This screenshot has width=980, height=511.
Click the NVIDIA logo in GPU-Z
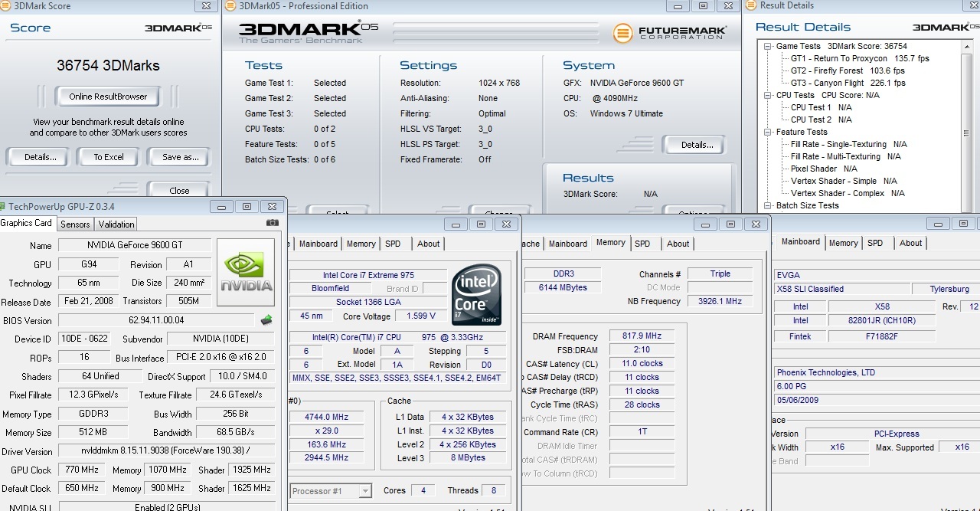click(x=246, y=274)
